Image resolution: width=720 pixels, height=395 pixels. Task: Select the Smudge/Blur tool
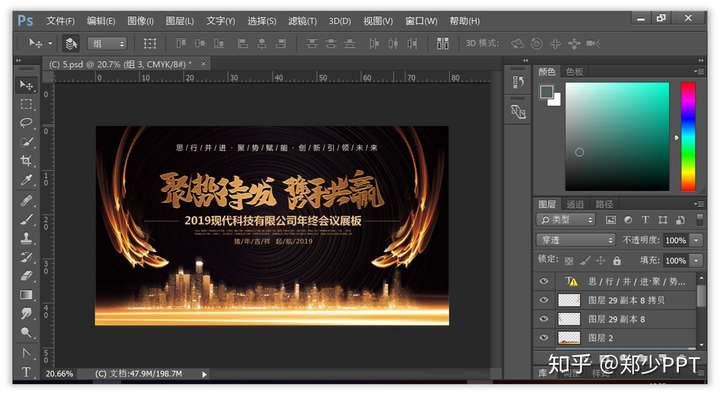26,313
